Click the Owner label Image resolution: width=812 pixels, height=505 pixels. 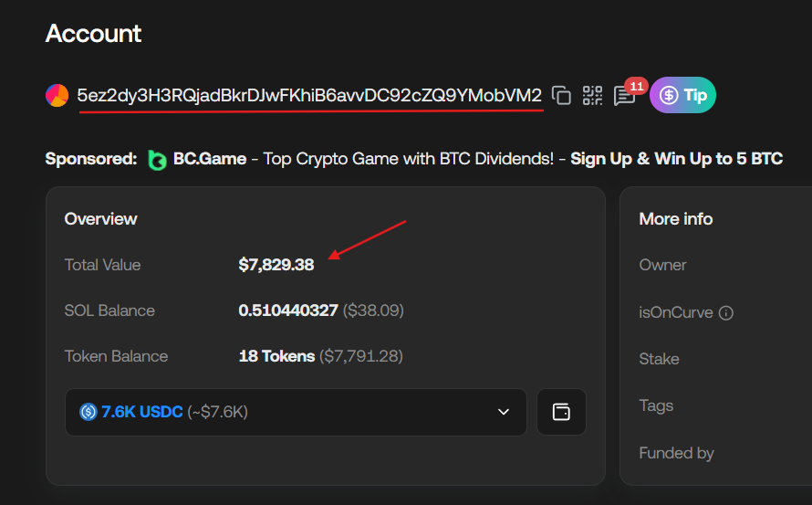(662, 265)
